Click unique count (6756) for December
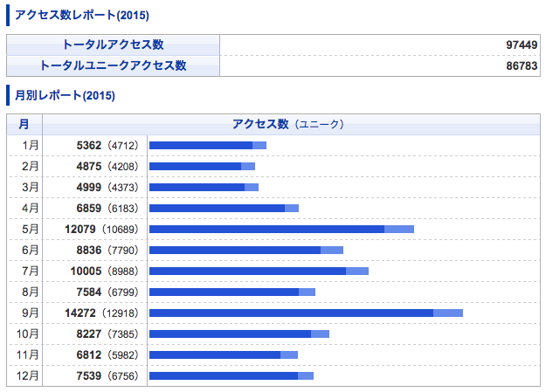 123,375
